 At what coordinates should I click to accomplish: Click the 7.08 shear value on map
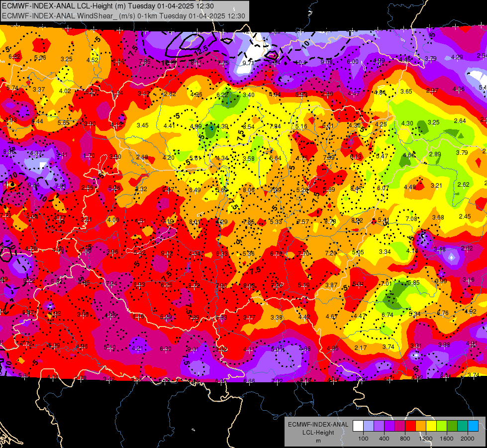[411, 219]
